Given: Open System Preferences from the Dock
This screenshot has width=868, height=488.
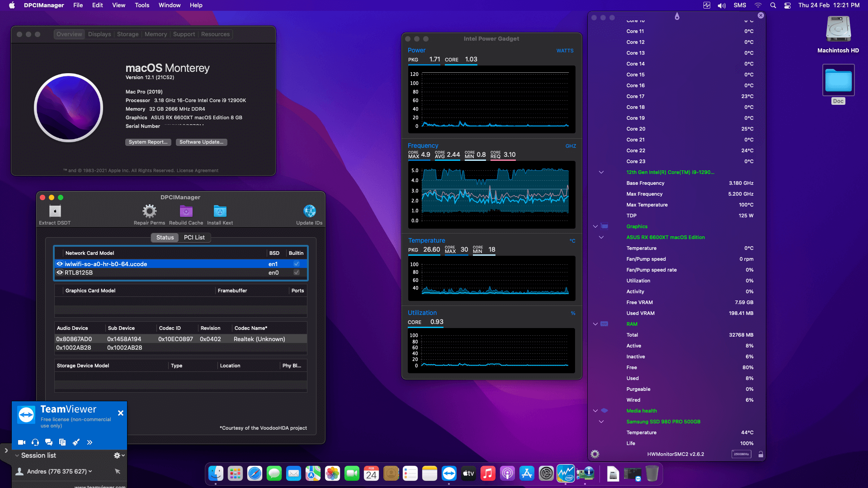Looking at the screenshot, I should (546, 474).
